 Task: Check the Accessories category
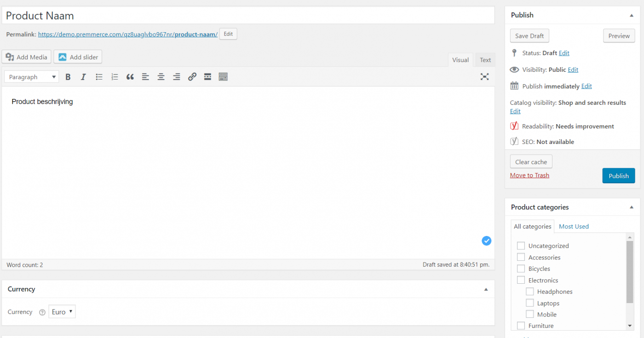[521, 257]
